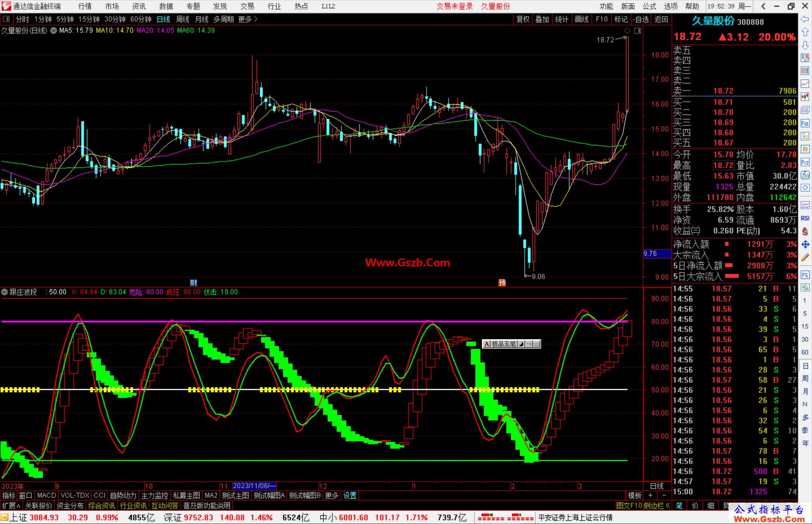
Task: Click the left arrow back icon in right sidebar
Action: click(x=805, y=19)
